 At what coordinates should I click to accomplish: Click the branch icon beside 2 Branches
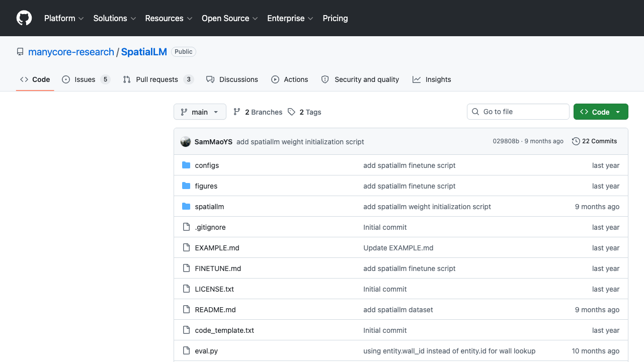[237, 112]
